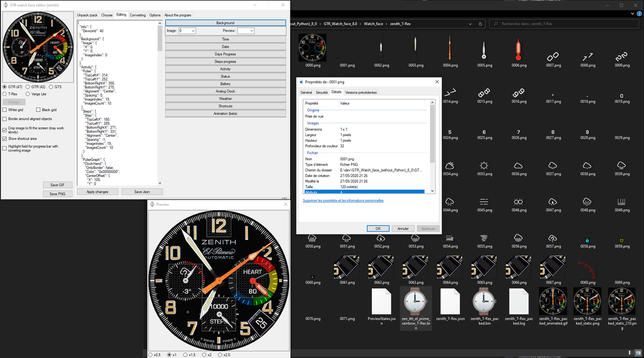Viewport: 644px width, 358px height.
Task: Select the 0009.png file icon
Action: tap(622, 57)
